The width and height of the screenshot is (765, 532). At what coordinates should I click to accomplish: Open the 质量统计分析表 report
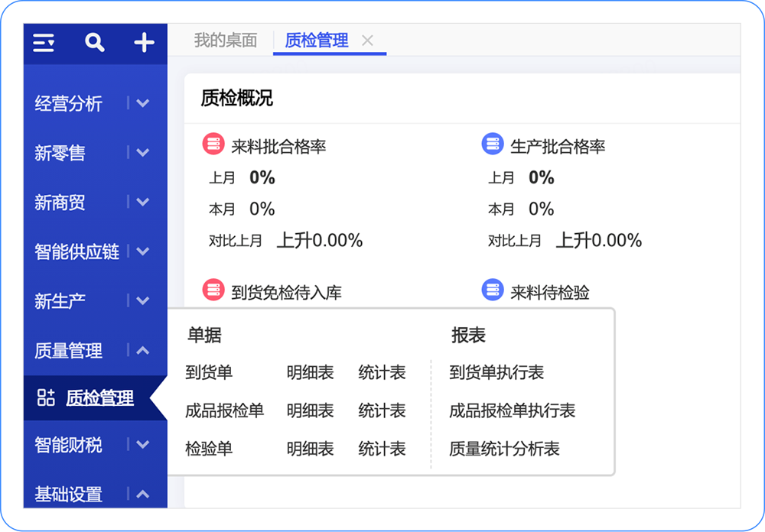coord(504,449)
